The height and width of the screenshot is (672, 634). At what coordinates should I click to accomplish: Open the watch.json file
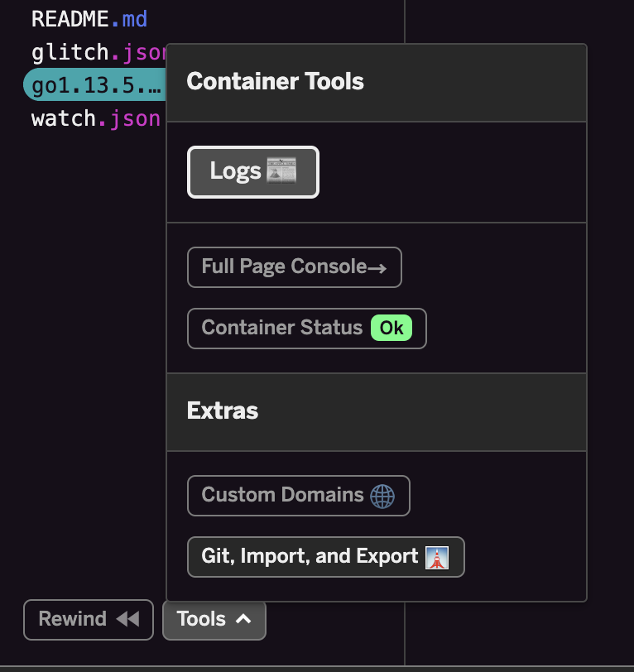[95, 118]
